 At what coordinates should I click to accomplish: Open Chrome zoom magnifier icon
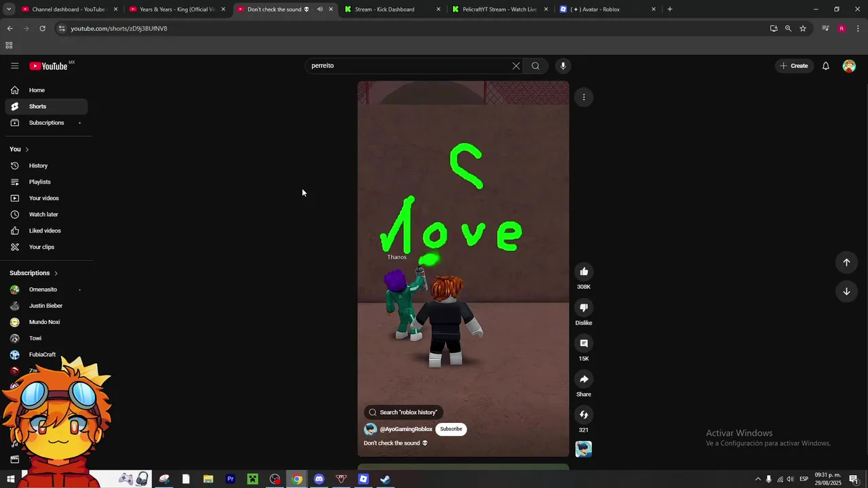pyautogui.click(x=788, y=28)
